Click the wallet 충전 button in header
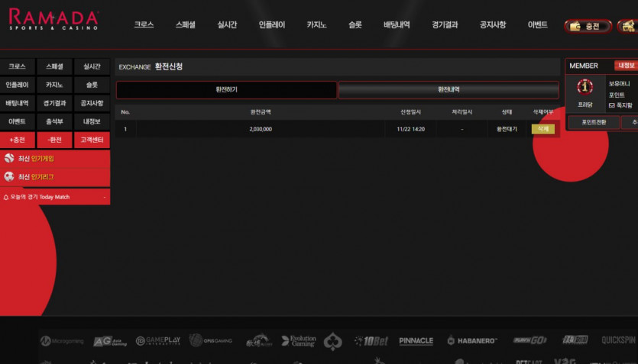Viewport: 638px width, 364px height. point(588,27)
